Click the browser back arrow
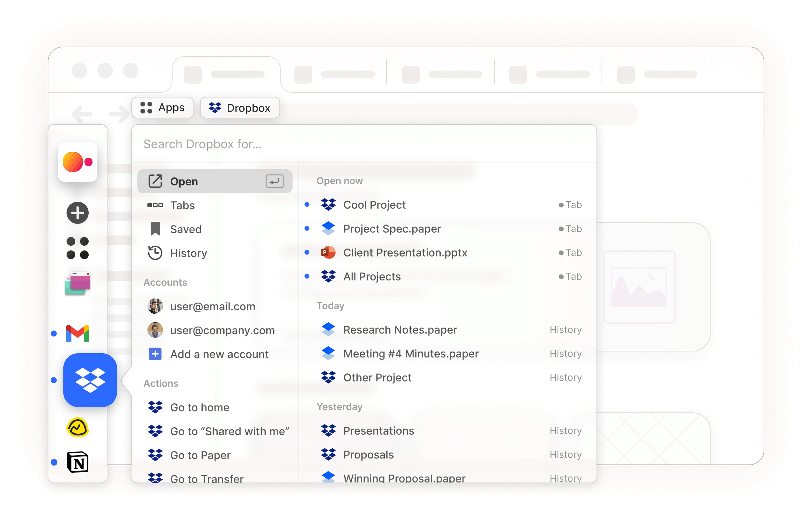Screen dimensions: 812x514 (82, 114)
